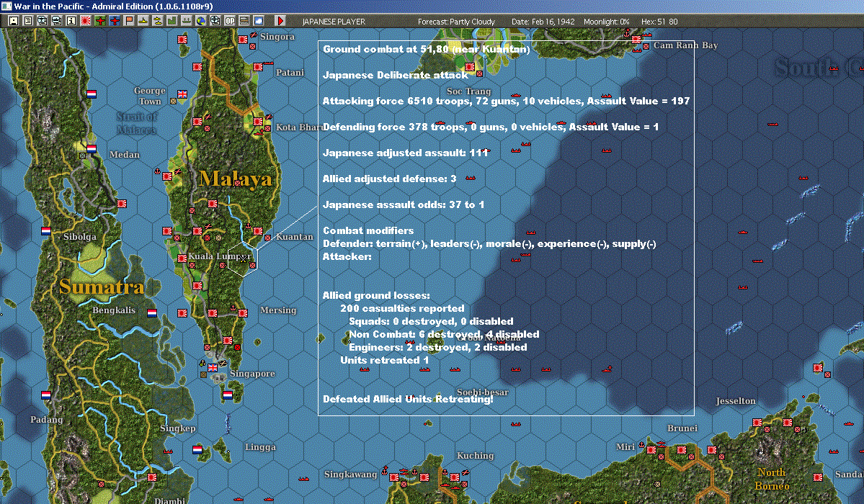Click the Japanese flag unit at Mersing

(242, 313)
